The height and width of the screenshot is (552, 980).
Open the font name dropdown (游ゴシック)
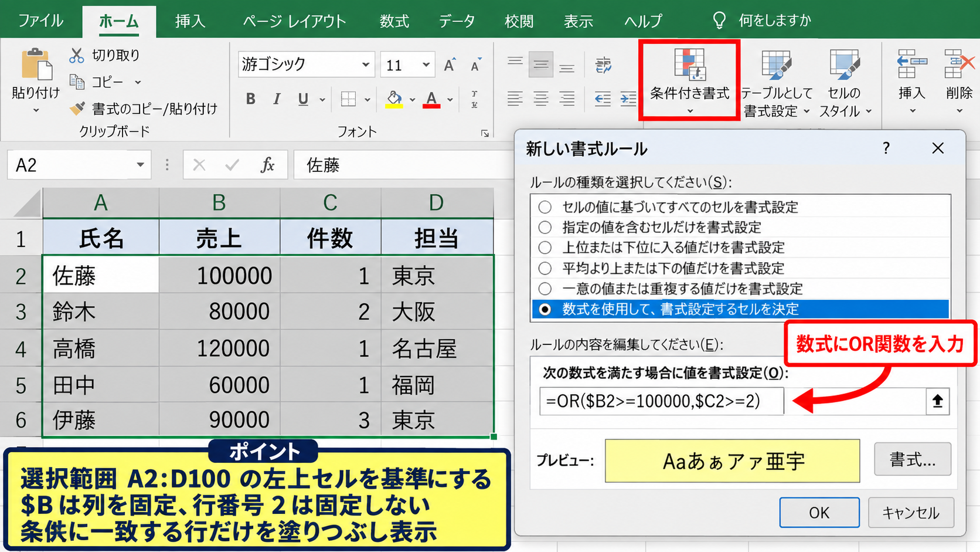(366, 65)
